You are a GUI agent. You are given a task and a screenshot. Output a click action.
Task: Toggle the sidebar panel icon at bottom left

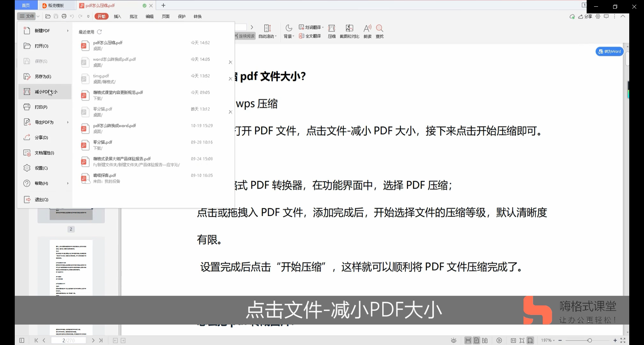tap(22, 340)
